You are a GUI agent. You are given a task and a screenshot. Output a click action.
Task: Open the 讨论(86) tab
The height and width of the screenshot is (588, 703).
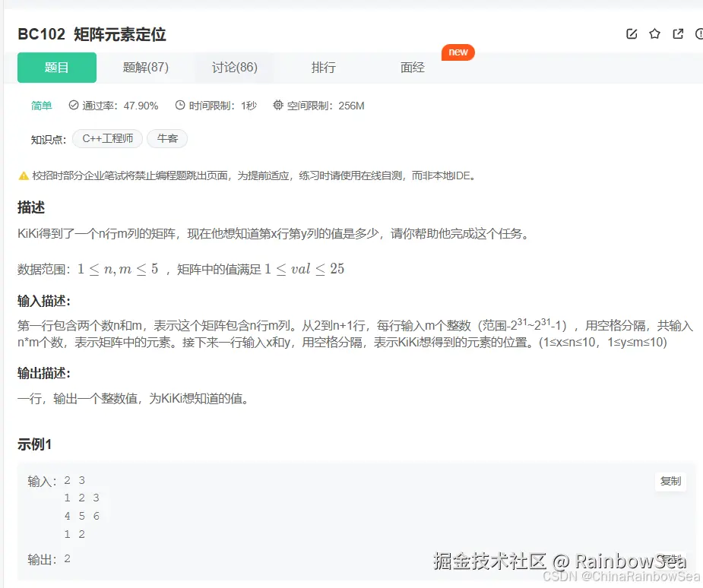234,67
